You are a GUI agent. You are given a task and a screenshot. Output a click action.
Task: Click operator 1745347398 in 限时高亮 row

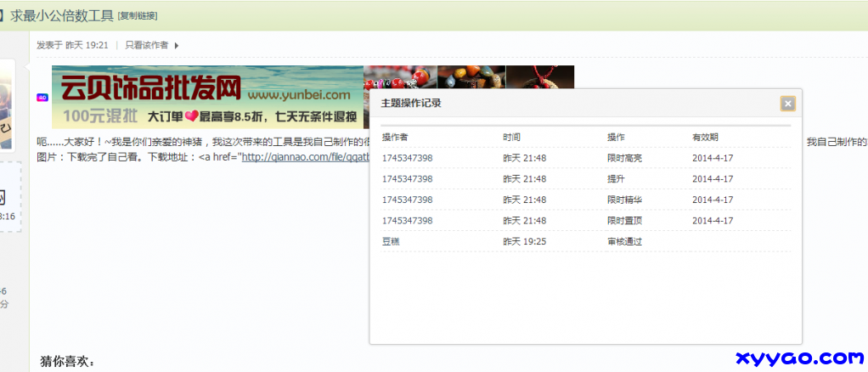(407, 158)
